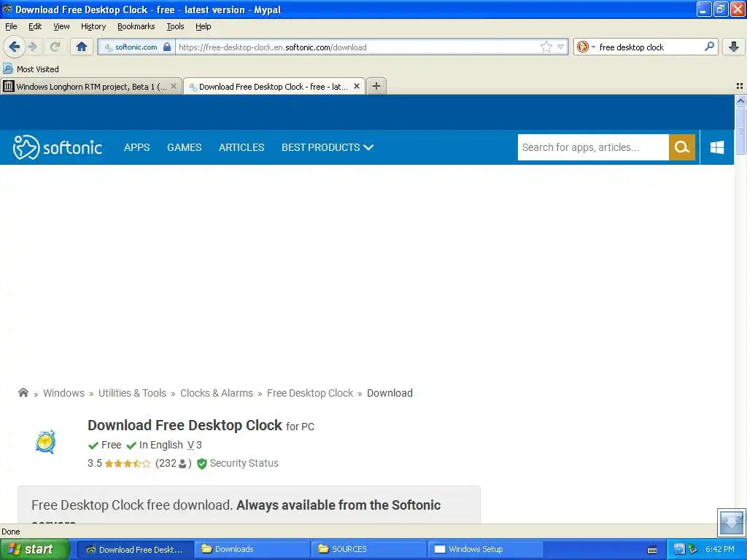Open the Downloads arrow toolbar button
The height and width of the screenshot is (560, 747).
(x=734, y=47)
